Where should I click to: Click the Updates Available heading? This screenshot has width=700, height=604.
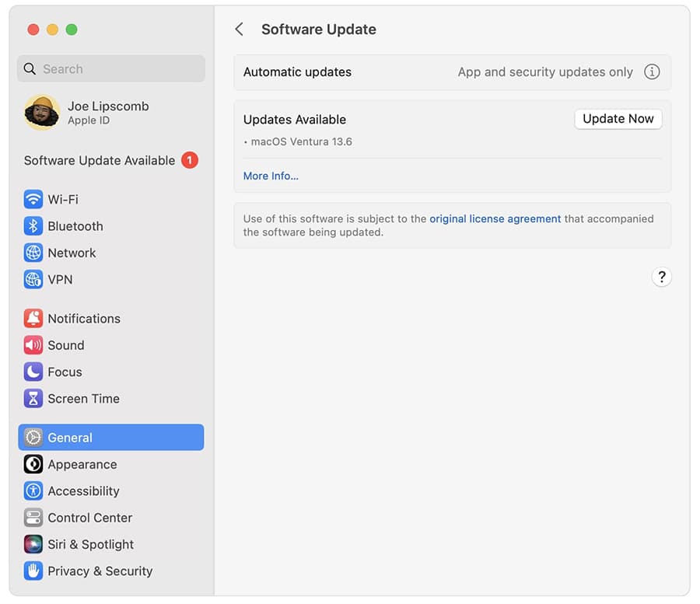click(x=295, y=120)
